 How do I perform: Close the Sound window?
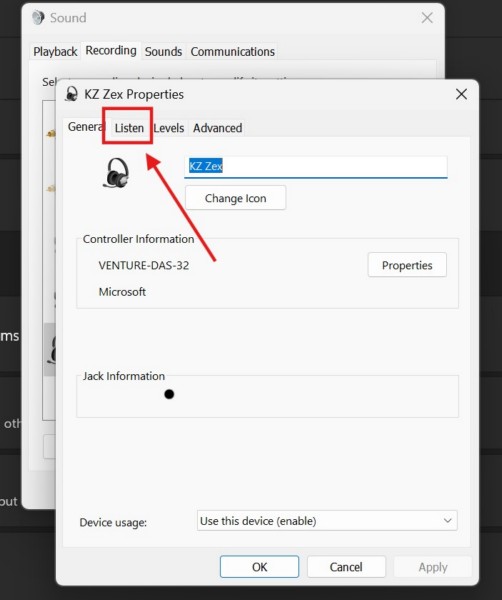[427, 18]
